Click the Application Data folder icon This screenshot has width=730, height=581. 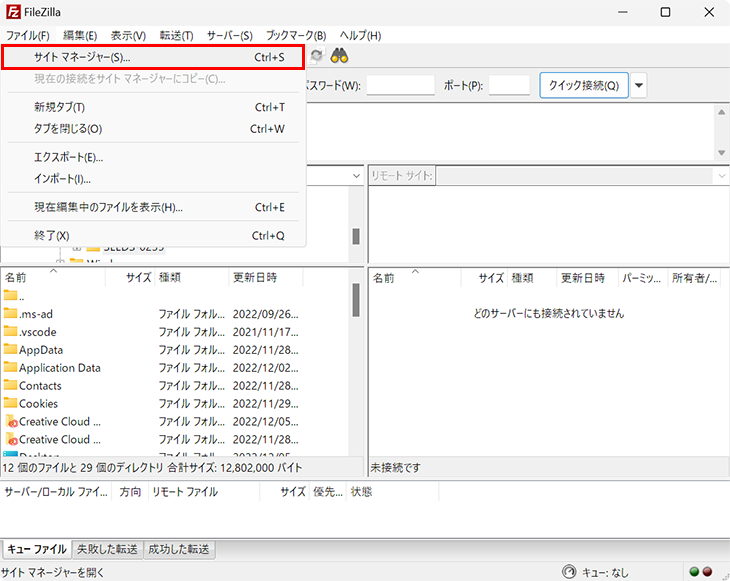[x=10, y=367]
